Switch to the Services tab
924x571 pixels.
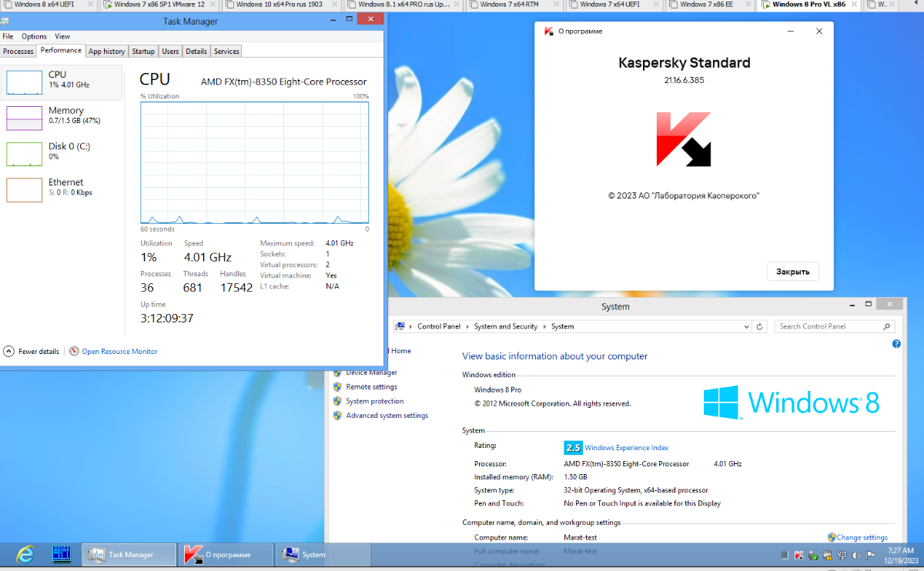(226, 52)
